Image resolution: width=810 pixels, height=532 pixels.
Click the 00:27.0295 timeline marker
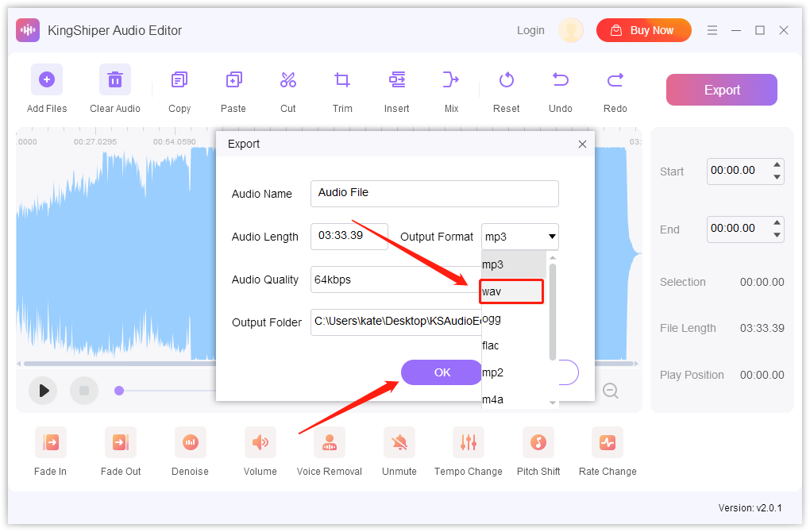[95, 141]
